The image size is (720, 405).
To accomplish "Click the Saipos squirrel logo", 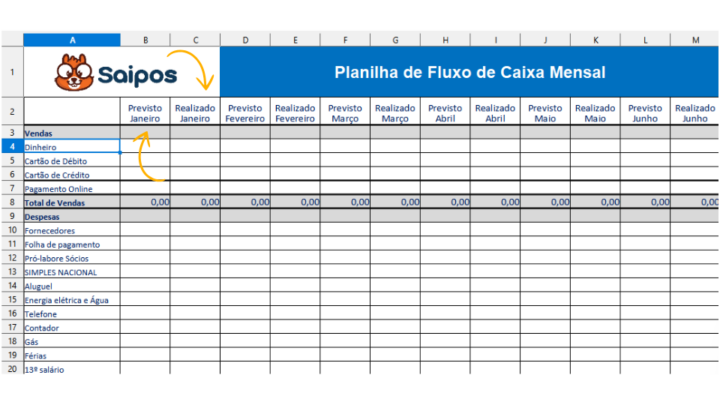I will click(x=71, y=71).
